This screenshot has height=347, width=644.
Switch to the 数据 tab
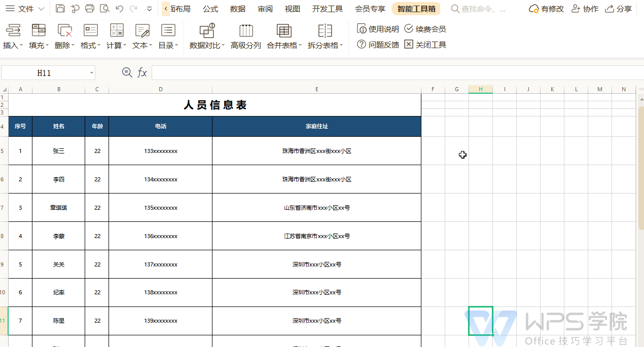(238, 9)
